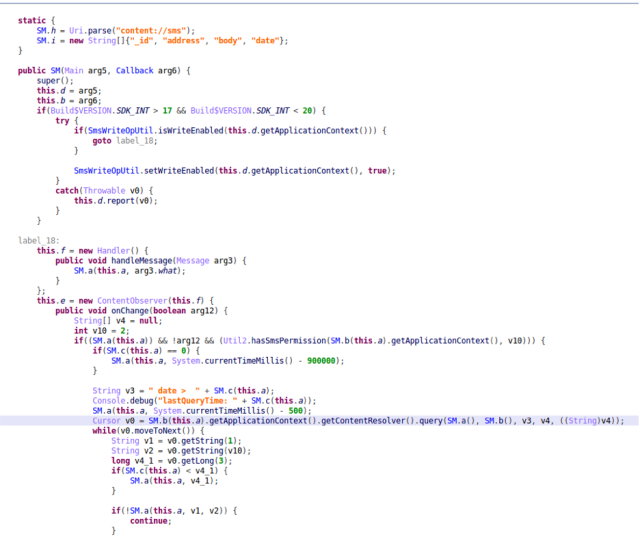Click the while(v0.moveToNext()) loop
Viewport: 640px width, 543px height.
click(148, 431)
